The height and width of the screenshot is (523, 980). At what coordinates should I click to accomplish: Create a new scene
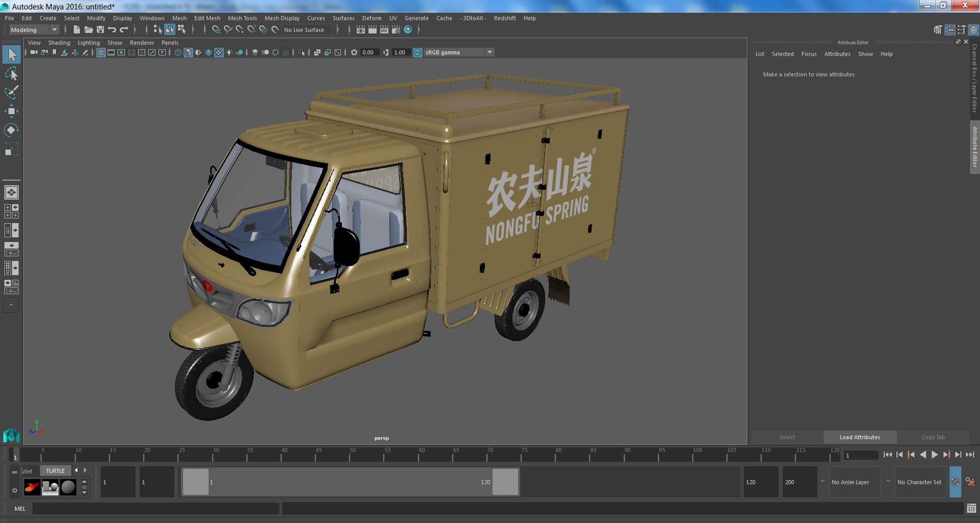77,30
